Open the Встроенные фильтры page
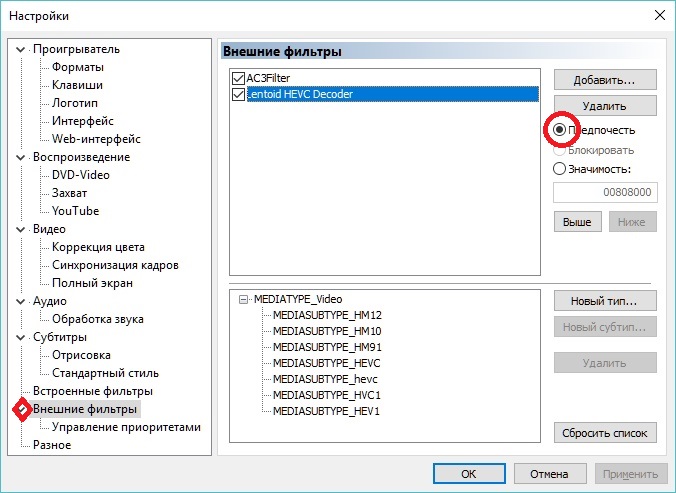676x493 pixels. (x=93, y=391)
